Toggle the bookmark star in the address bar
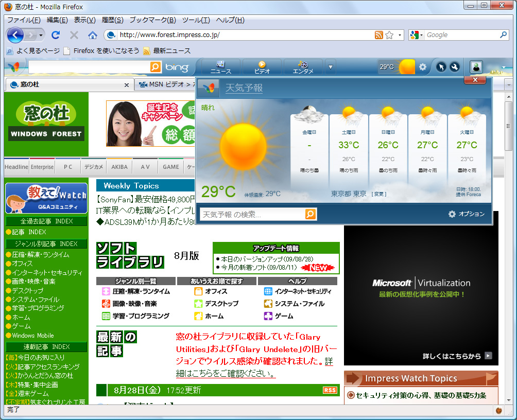Image resolution: width=517 pixels, height=420 pixels. (388, 35)
